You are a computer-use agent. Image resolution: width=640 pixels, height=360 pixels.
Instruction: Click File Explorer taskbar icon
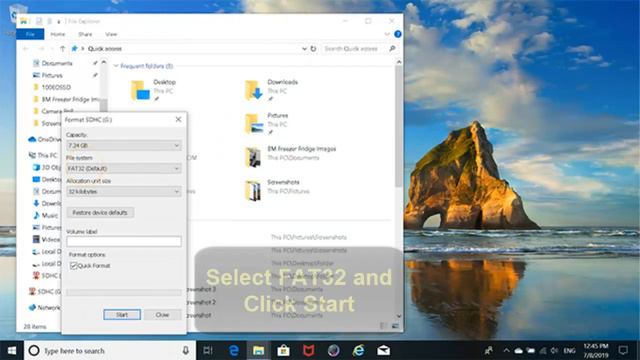[x=258, y=351]
